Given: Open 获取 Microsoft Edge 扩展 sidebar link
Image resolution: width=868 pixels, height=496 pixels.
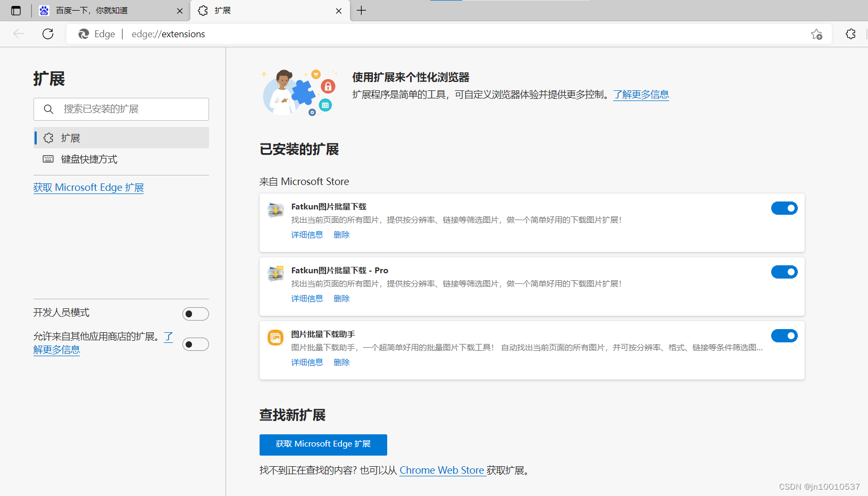Looking at the screenshot, I should (88, 188).
